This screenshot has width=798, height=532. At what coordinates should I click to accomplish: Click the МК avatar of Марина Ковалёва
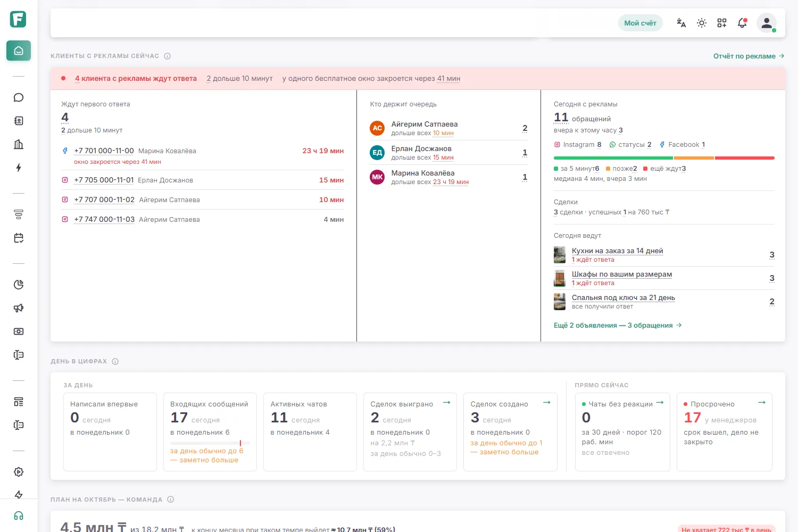pos(377,177)
